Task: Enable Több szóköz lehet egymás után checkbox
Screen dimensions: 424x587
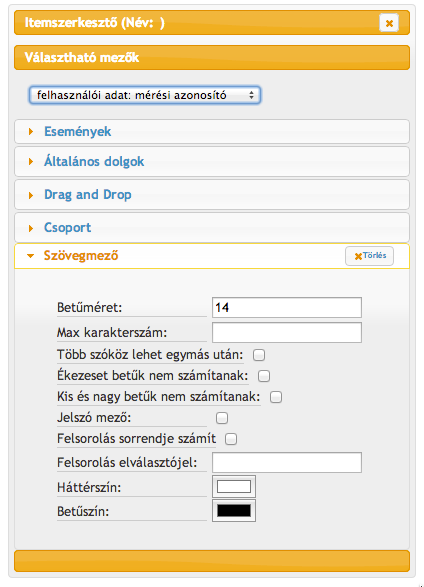Action: [259, 355]
